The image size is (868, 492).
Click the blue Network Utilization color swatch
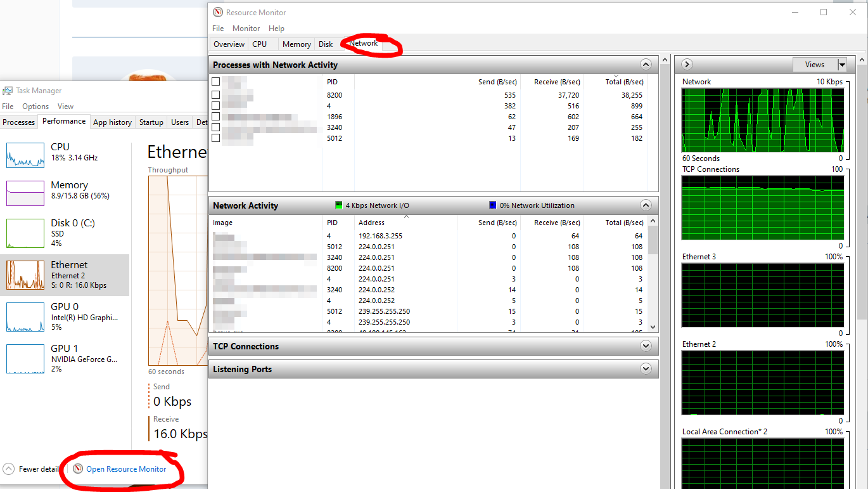493,205
